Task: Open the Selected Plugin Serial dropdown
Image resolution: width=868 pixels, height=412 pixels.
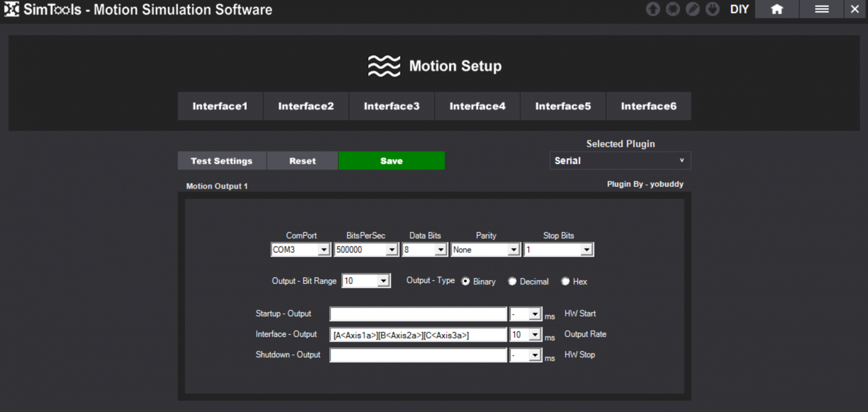Action: click(x=620, y=161)
